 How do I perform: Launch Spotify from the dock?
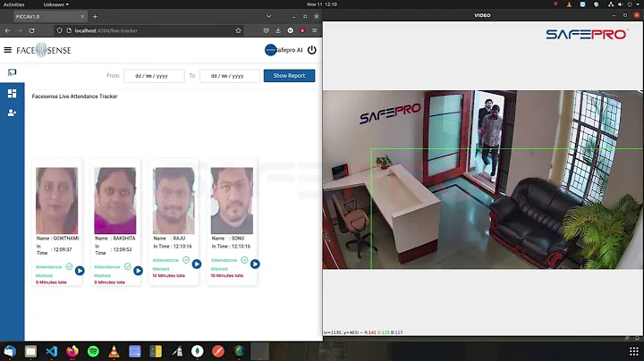pos(93,351)
